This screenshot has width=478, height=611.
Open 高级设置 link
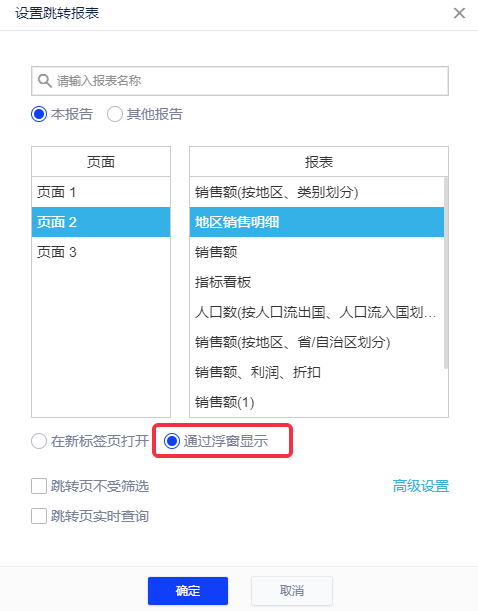(421, 486)
